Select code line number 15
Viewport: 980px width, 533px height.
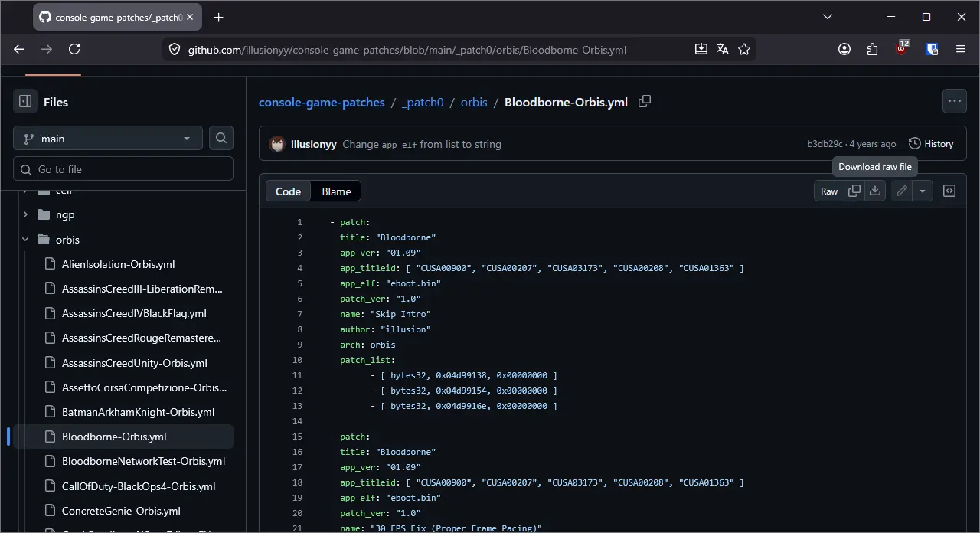click(297, 437)
